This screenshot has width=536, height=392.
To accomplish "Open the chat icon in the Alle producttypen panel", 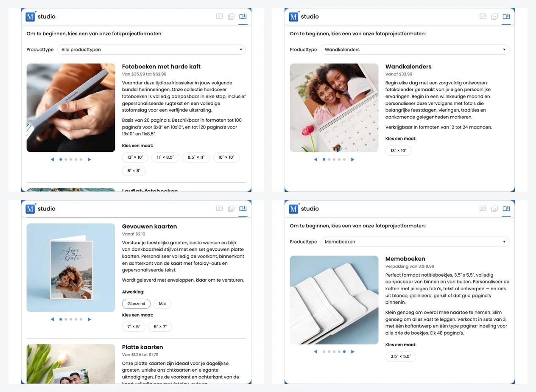I will point(219,17).
